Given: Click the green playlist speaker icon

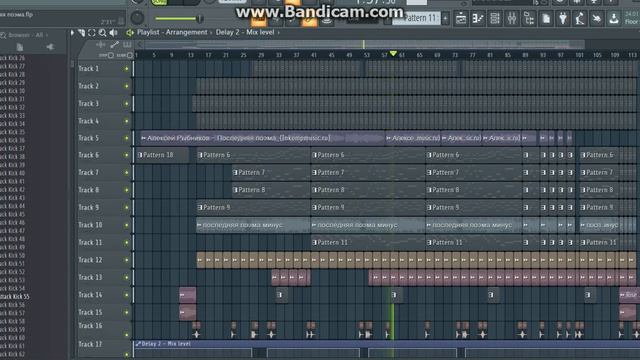Looking at the screenshot, I should tap(130, 32).
